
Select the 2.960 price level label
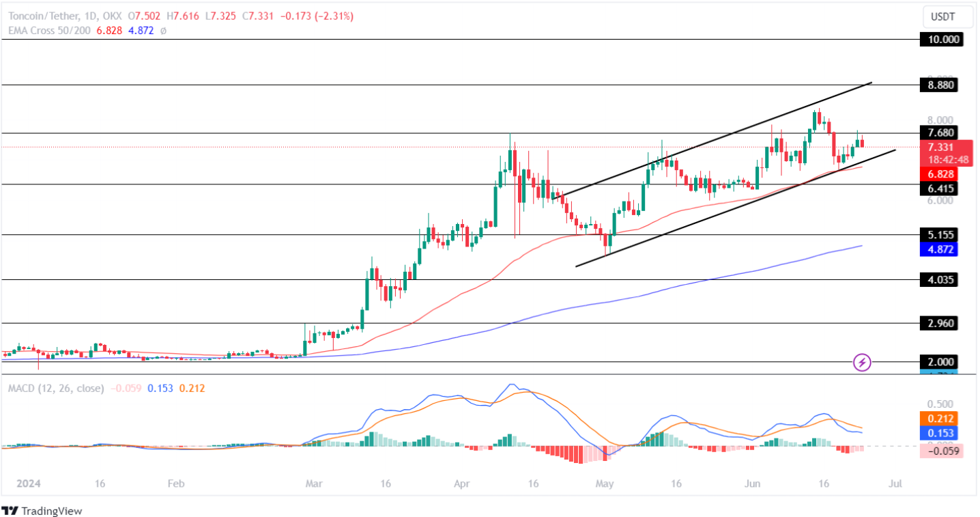(x=938, y=323)
